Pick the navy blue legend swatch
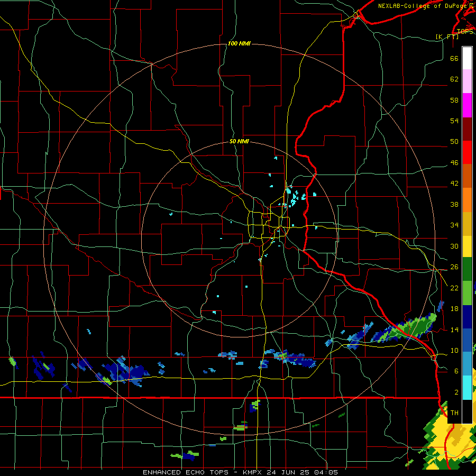 [467, 317]
